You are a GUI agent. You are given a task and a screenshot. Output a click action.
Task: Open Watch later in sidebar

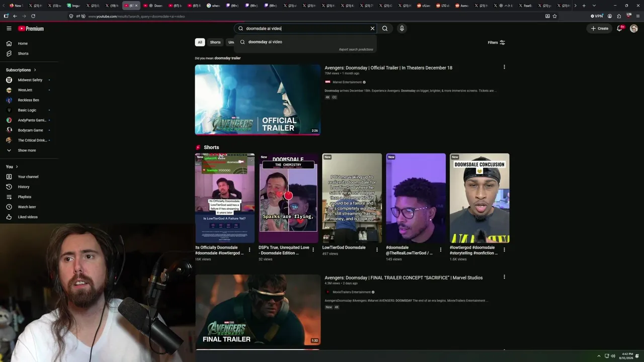click(29, 207)
